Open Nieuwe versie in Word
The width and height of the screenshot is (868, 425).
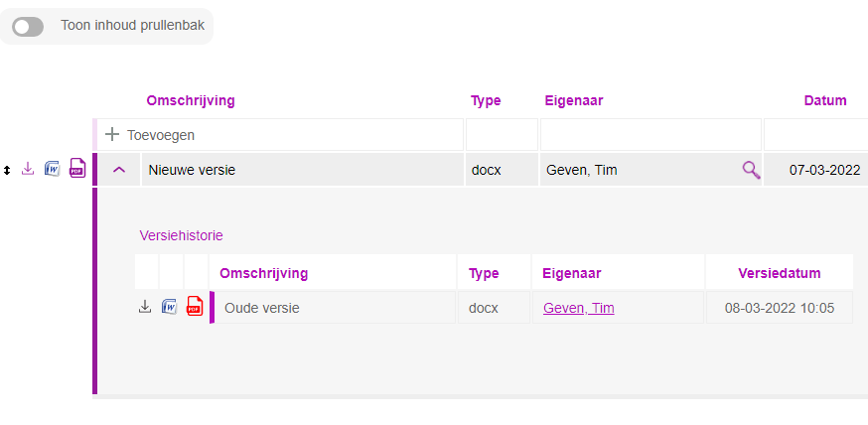pos(52,168)
